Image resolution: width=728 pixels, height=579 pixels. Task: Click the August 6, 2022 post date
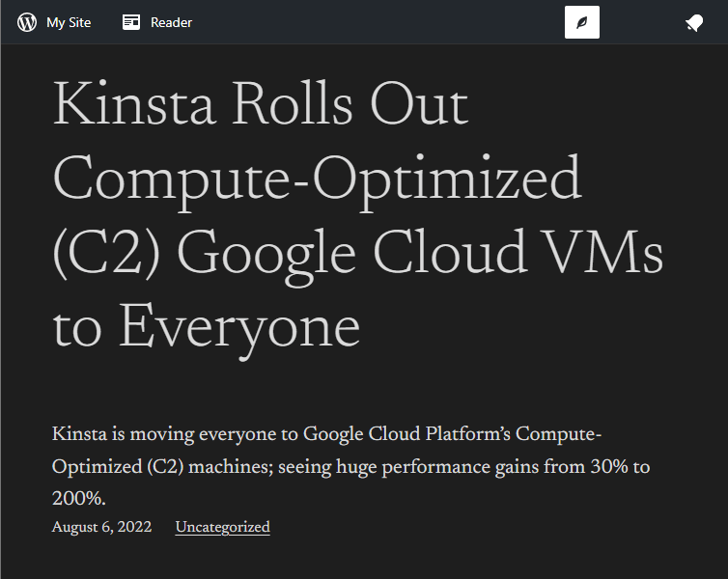(101, 528)
